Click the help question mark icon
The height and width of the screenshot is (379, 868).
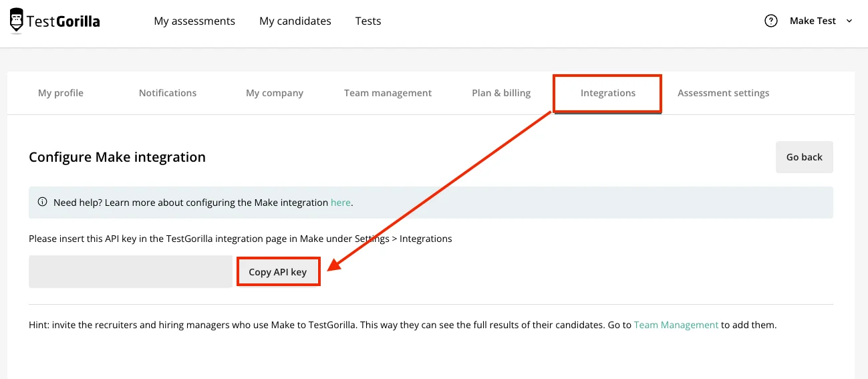tap(770, 21)
